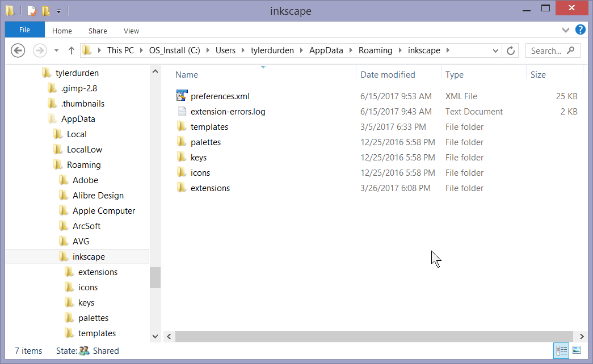Screen dimensions: 593x364
Task: Click inside the search box
Action: [x=548, y=50]
